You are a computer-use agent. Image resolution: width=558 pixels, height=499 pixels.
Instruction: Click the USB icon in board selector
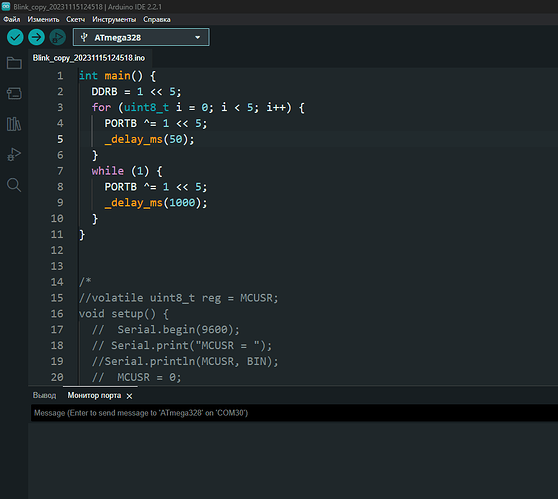click(x=84, y=37)
